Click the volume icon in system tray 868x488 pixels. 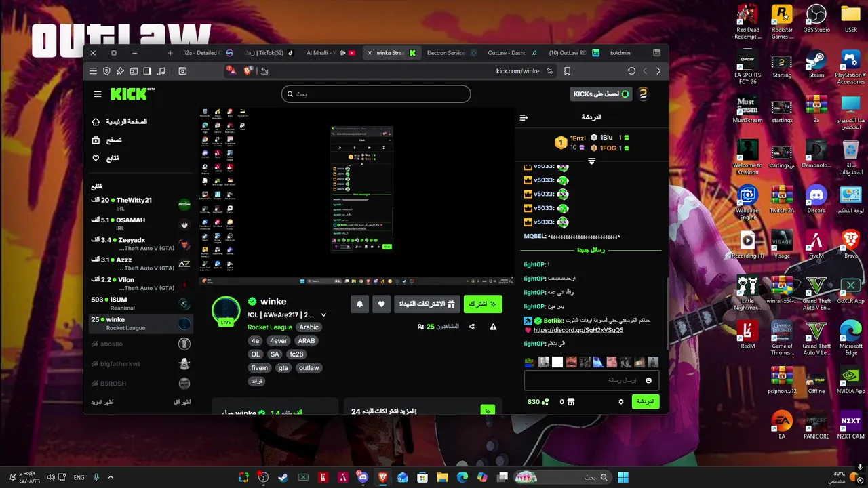coord(51,477)
